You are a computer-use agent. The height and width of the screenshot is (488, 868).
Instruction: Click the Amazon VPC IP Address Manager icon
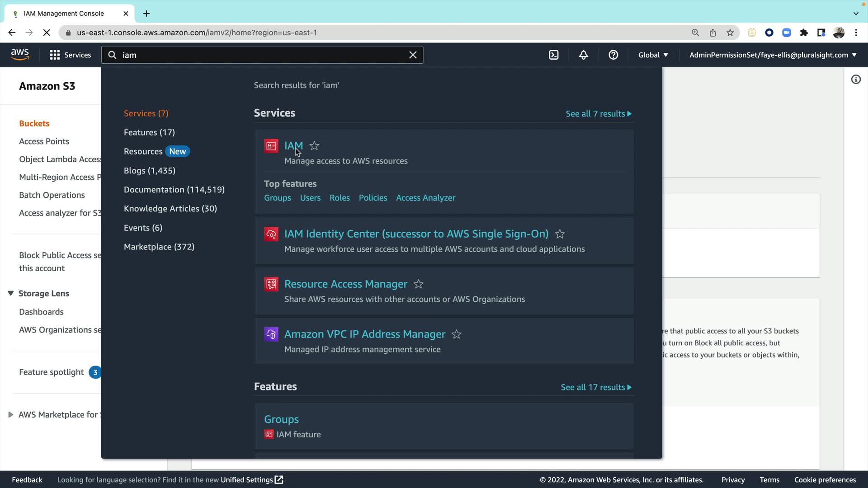point(271,334)
